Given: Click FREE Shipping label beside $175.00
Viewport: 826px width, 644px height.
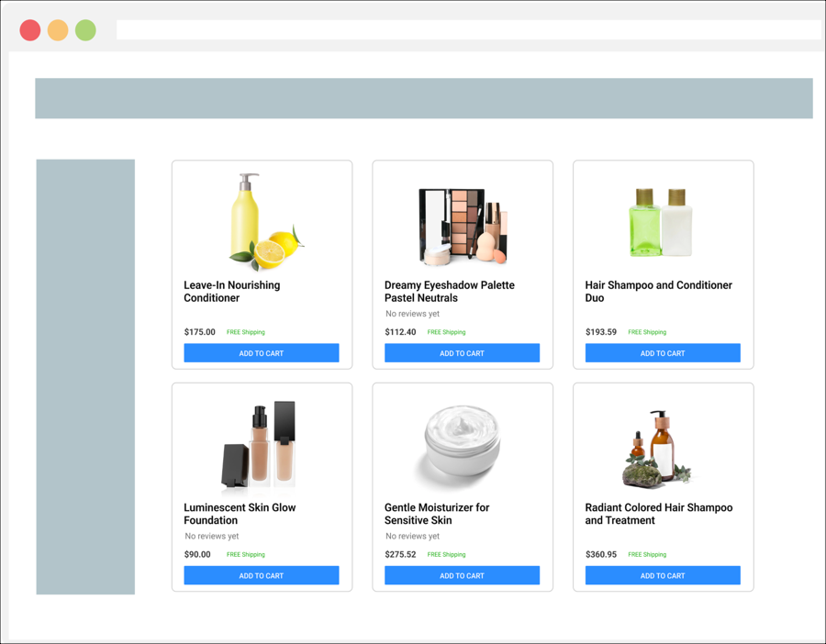Looking at the screenshot, I should [245, 332].
